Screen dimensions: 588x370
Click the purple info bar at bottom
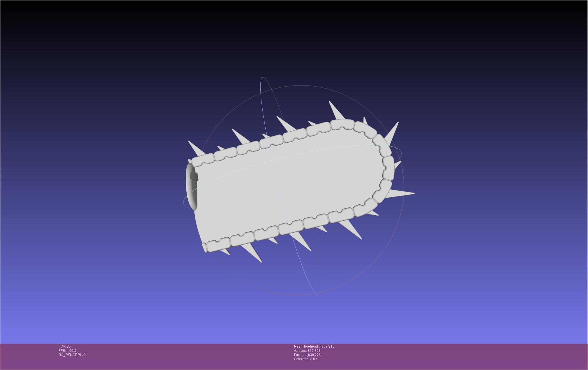pyautogui.click(x=294, y=357)
